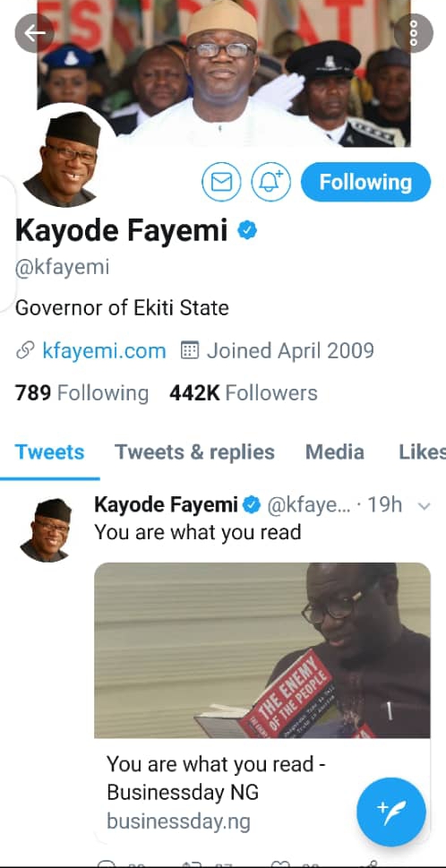
Task: Open the Businessday NG article card image
Action: 262,650
